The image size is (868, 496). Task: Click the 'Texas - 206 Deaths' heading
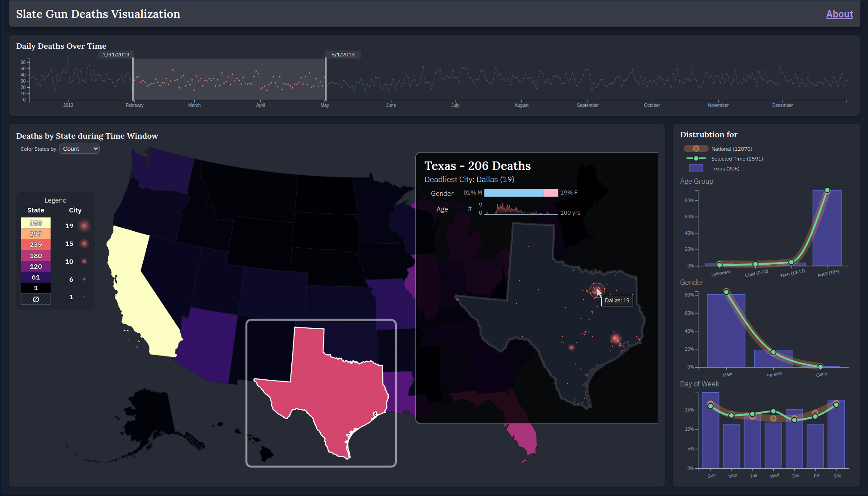click(477, 166)
